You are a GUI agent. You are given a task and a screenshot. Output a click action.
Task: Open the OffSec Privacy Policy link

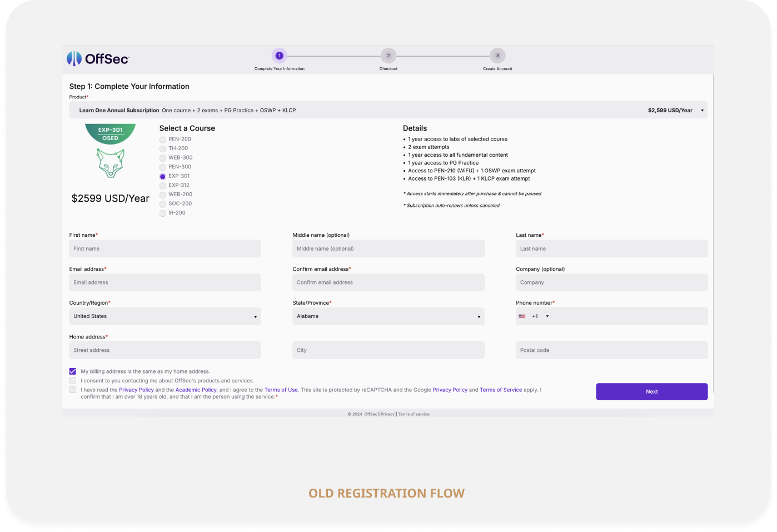(136, 390)
